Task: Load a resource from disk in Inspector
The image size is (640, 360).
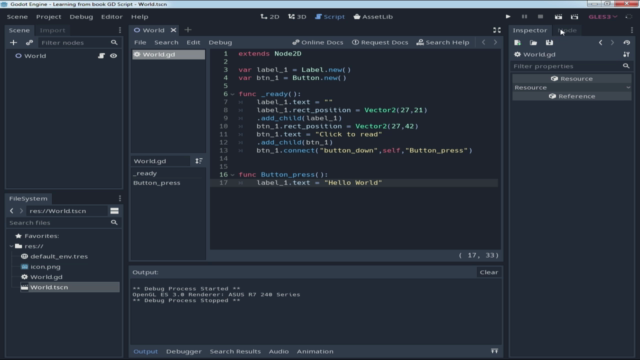Action: [533, 42]
